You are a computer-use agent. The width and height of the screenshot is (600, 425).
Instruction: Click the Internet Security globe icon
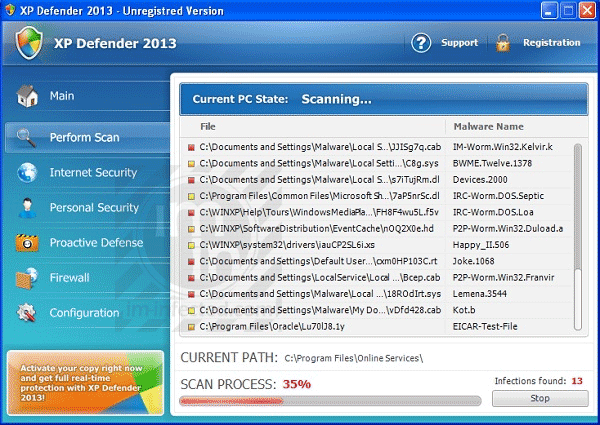[27, 173]
